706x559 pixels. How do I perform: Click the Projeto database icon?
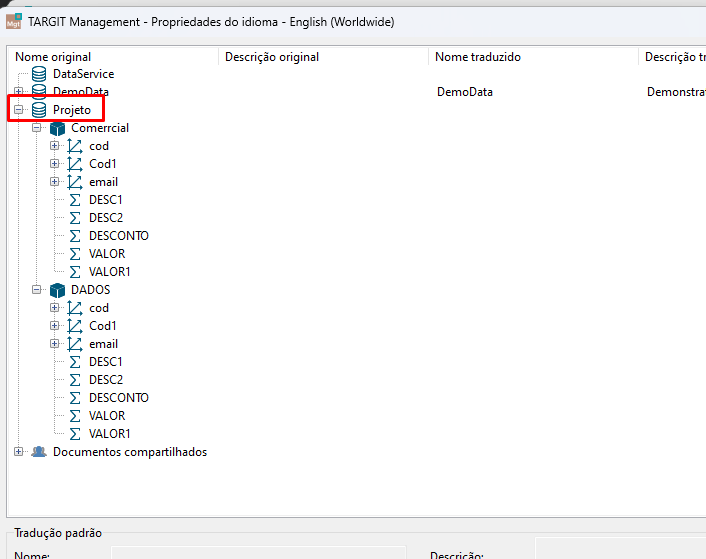[39, 110]
